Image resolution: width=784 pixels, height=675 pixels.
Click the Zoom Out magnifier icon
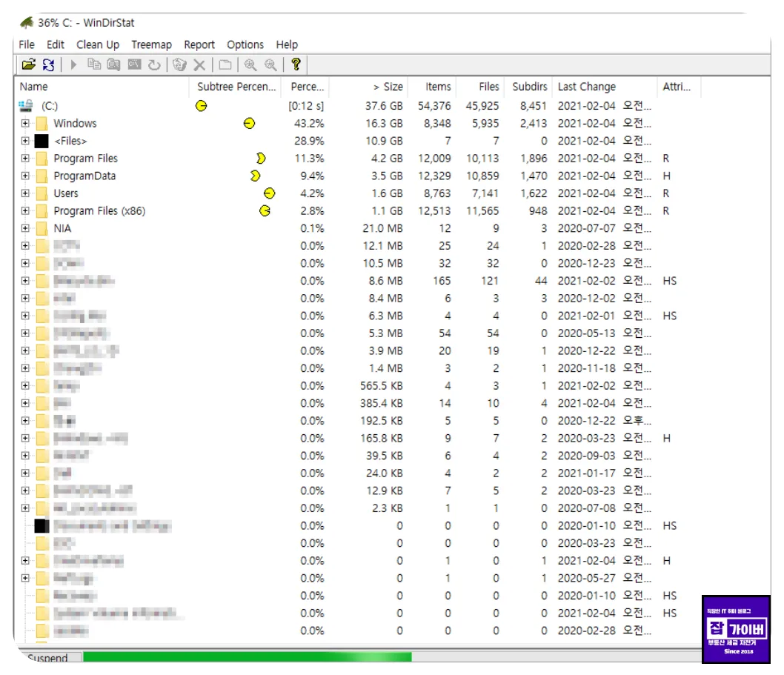pos(270,64)
